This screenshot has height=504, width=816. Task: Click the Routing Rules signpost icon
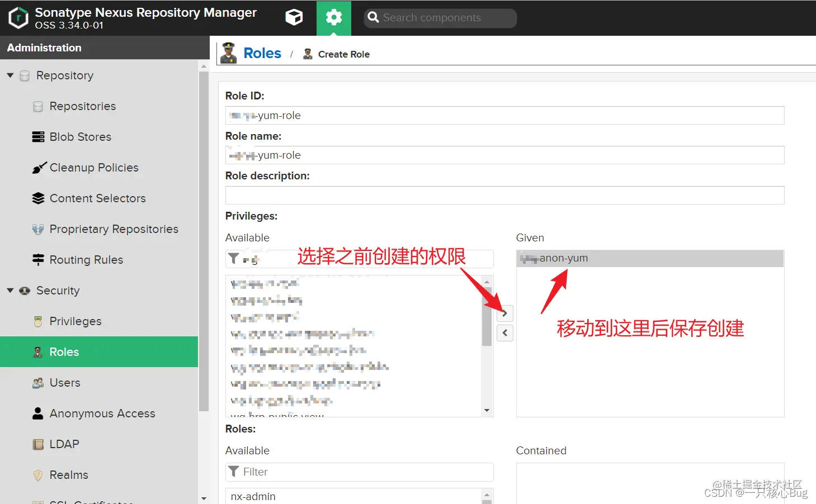tap(38, 260)
